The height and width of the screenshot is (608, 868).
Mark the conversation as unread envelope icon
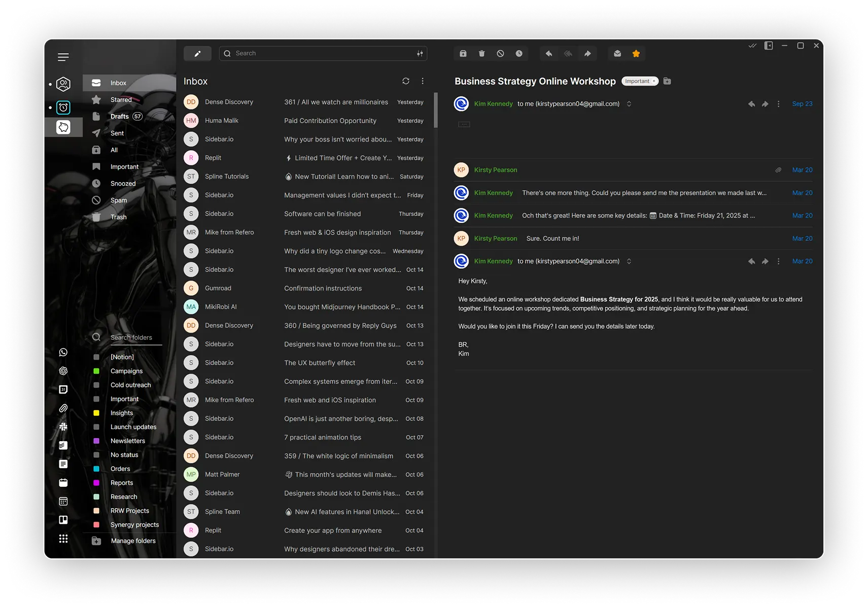(617, 53)
